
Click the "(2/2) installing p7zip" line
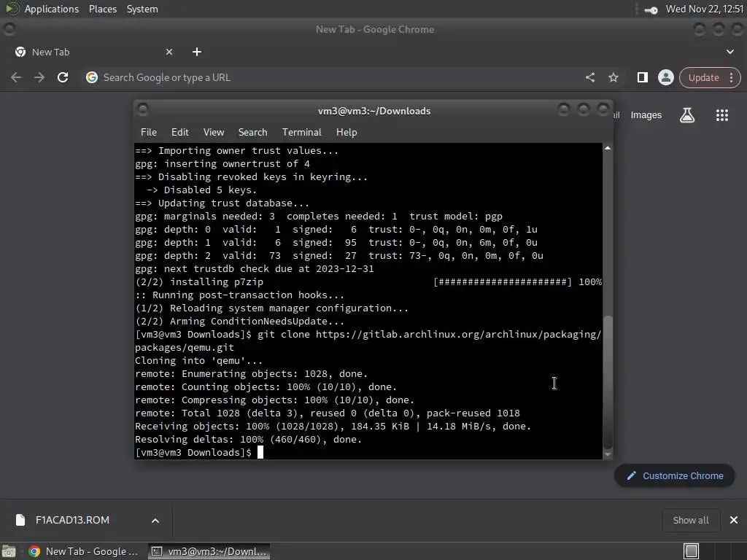pyautogui.click(x=199, y=282)
